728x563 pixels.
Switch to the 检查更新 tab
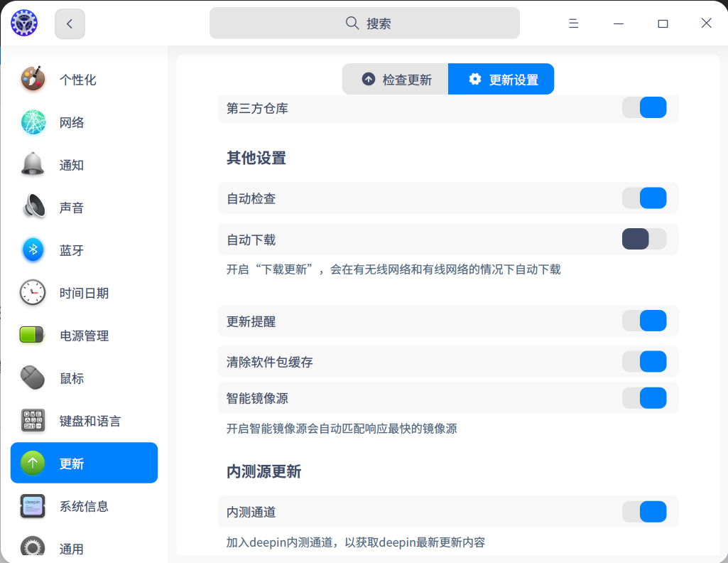click(395, 79)
